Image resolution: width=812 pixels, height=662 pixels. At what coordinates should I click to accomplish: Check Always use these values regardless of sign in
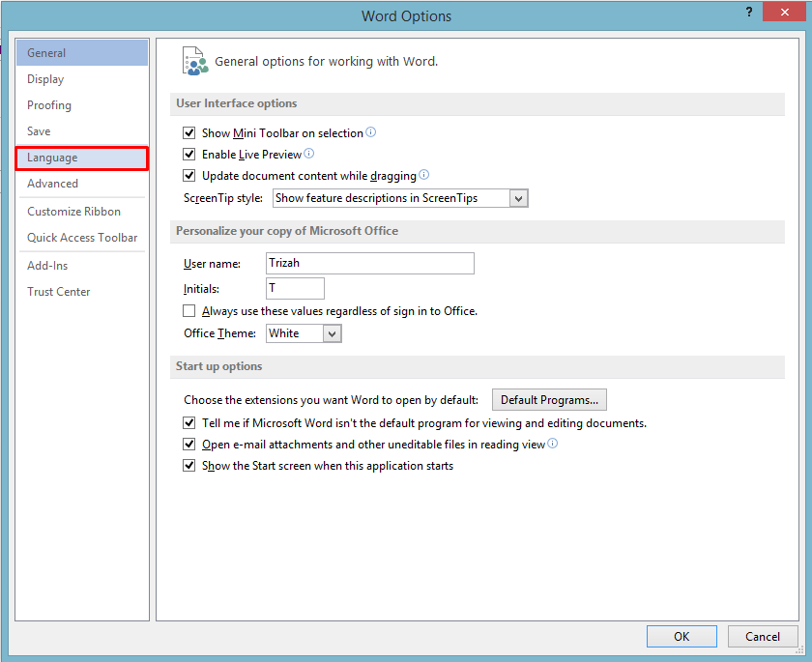click(189, 310)
